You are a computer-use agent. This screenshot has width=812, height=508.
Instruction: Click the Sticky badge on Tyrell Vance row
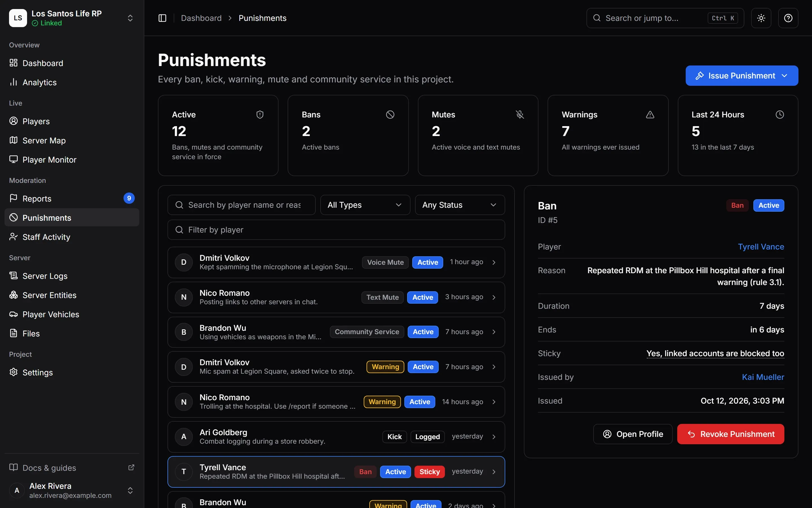(429, 472)
